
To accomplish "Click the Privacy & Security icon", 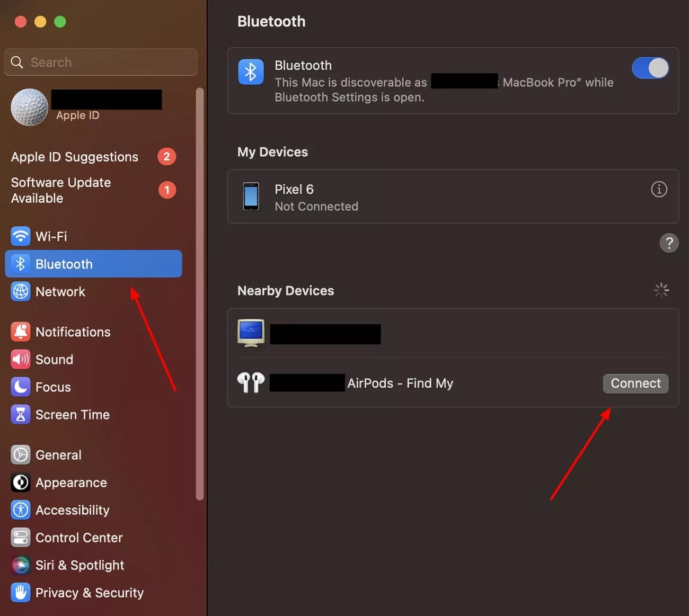I will [20, 592].
